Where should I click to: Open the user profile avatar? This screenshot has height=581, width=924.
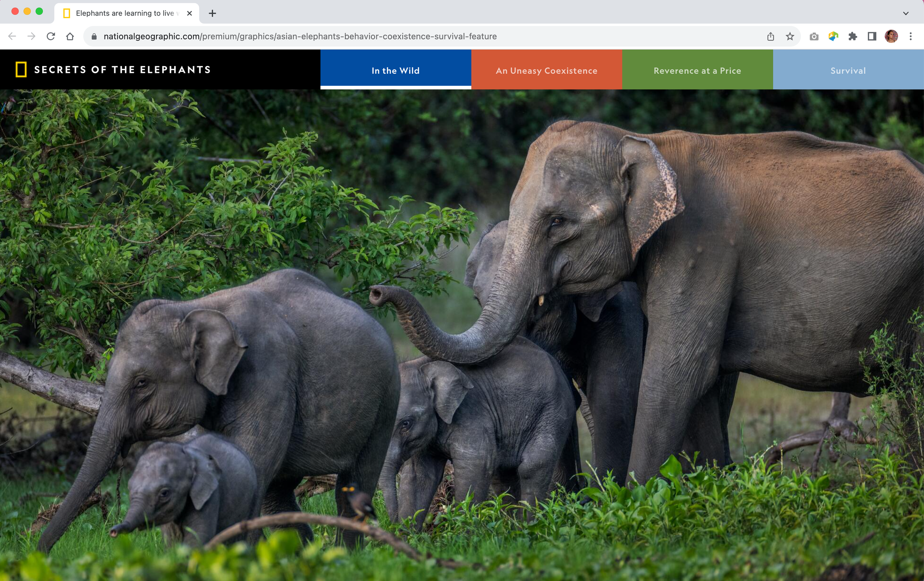coord(891,37)
